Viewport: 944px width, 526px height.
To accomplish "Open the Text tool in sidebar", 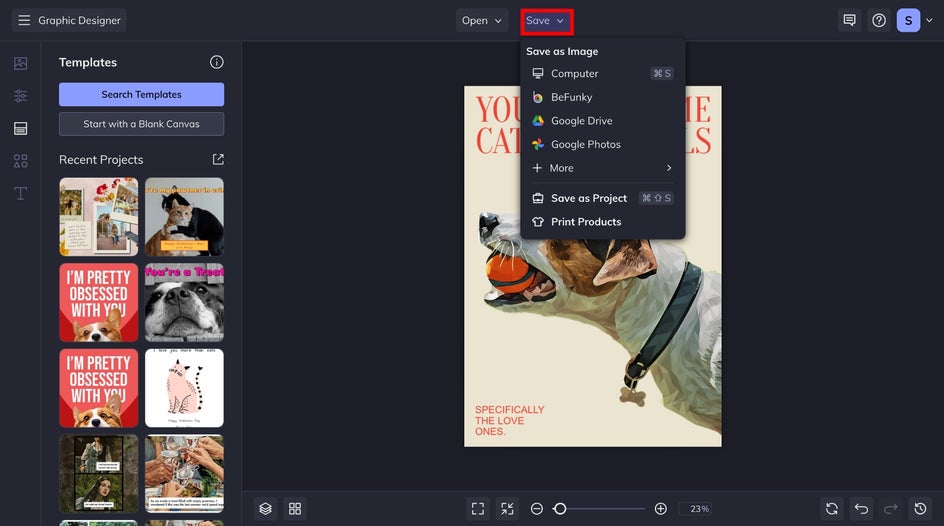I will point(20,193).
